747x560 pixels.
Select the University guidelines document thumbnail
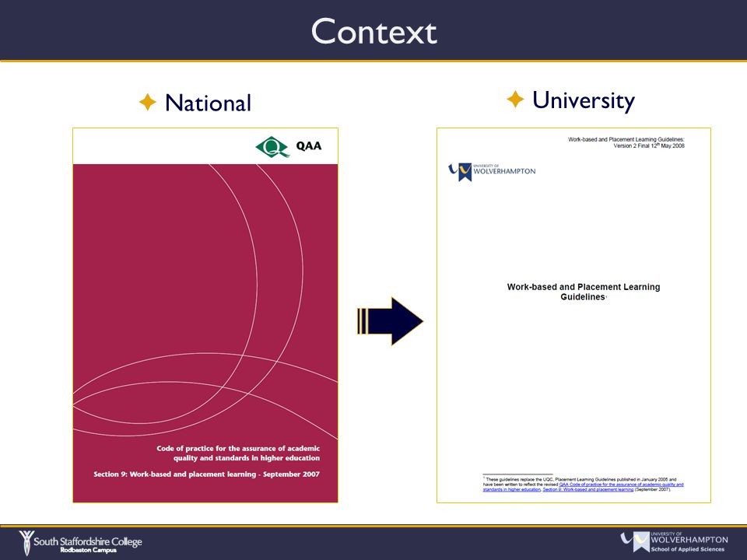(x=573, y=315)
